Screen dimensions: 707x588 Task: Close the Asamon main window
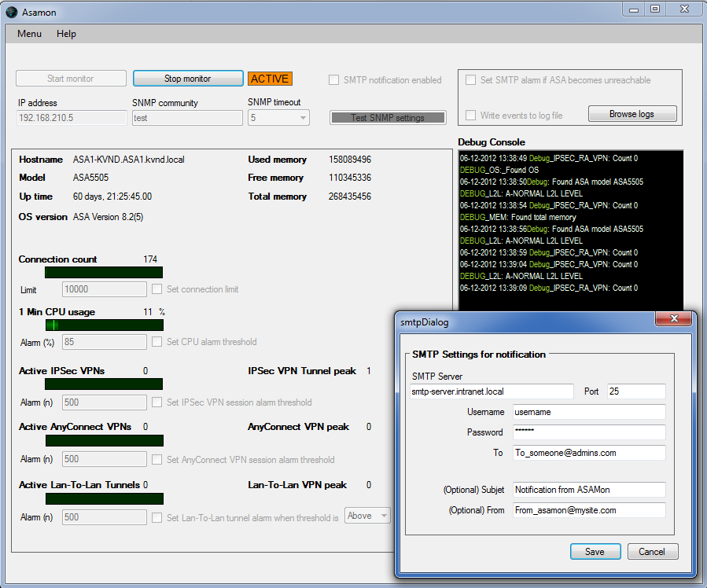[x=684, y=9]
